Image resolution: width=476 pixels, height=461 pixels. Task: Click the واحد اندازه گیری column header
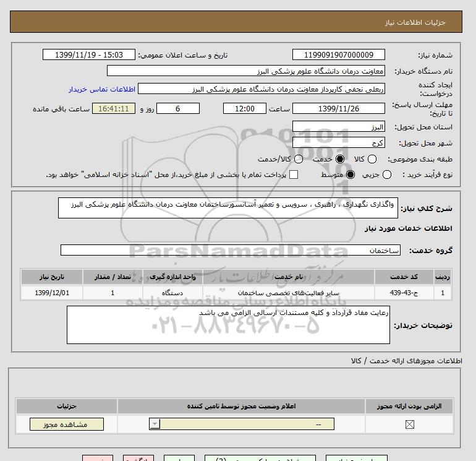pyautogui.click(x=172, y=277)
